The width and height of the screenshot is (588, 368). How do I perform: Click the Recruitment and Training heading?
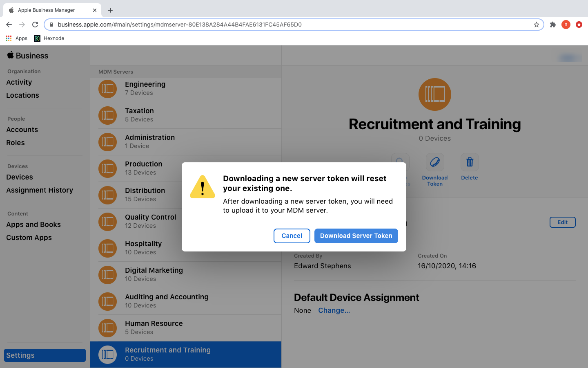(x=435, y=124)
